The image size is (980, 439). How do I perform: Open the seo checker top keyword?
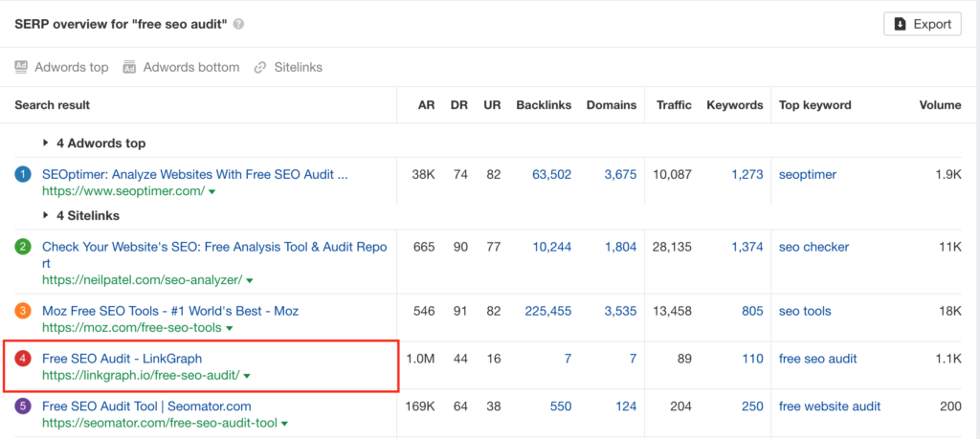[813, 247]
